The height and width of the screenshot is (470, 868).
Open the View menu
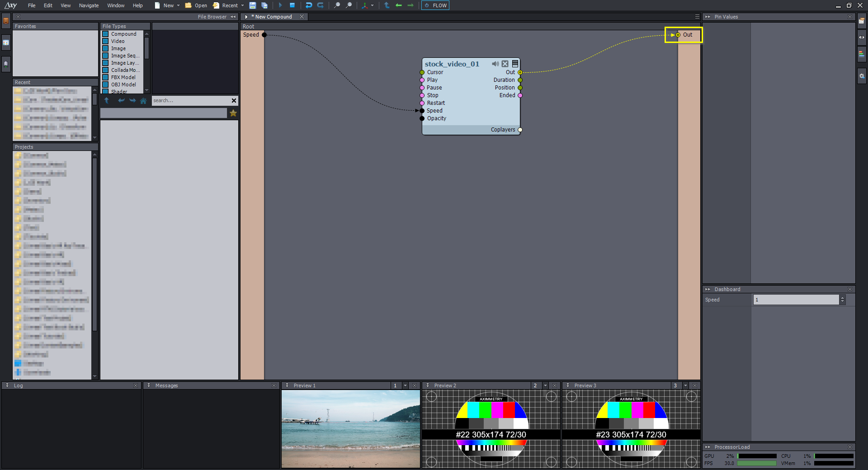66,5
